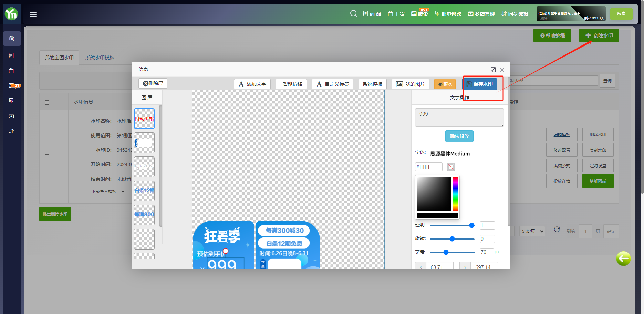The width and height of the screenshot is (644, 314).
Task: Expand the 下载导入模板 dropdown
Action: [x=108, y=192]
